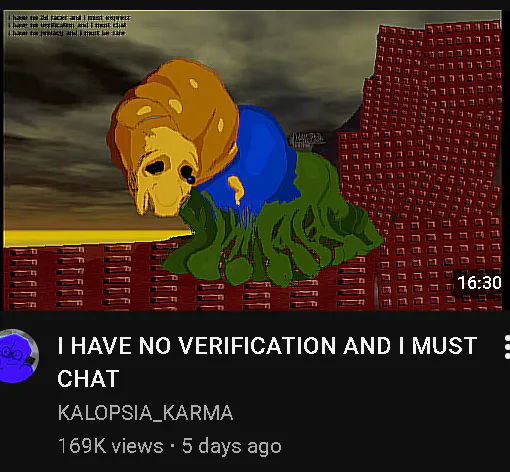The width and height of the screenshot is (510, 472).
Task: Open the three-dot video options menu
Action: [x=507, y=347]
